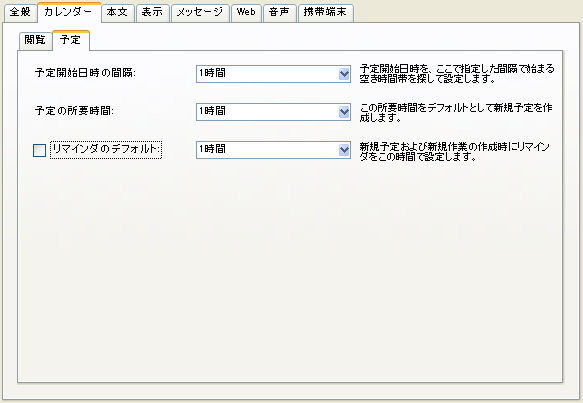Open the 全般 tab
The width and height of the screenshot is (583, 403).
20,12
